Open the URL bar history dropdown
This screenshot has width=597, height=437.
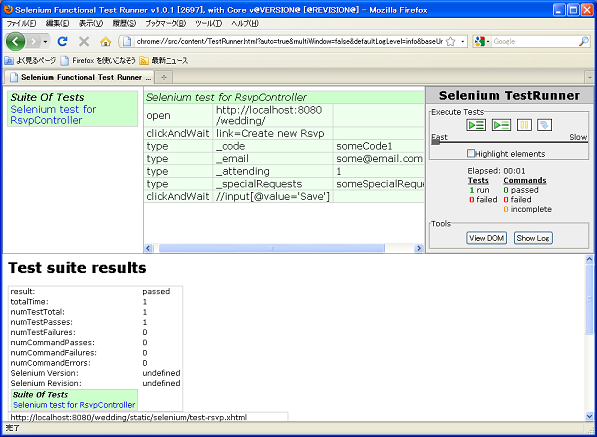463,41
